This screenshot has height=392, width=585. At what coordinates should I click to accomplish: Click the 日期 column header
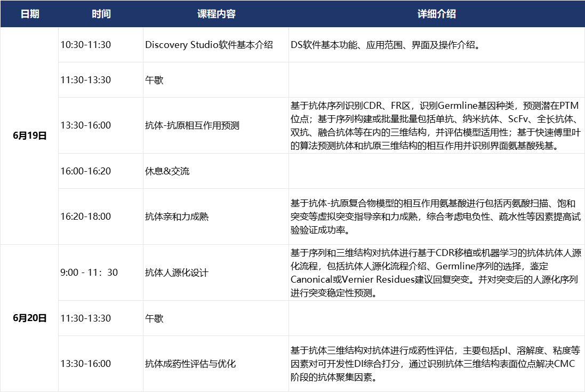[x=29, y=14]
